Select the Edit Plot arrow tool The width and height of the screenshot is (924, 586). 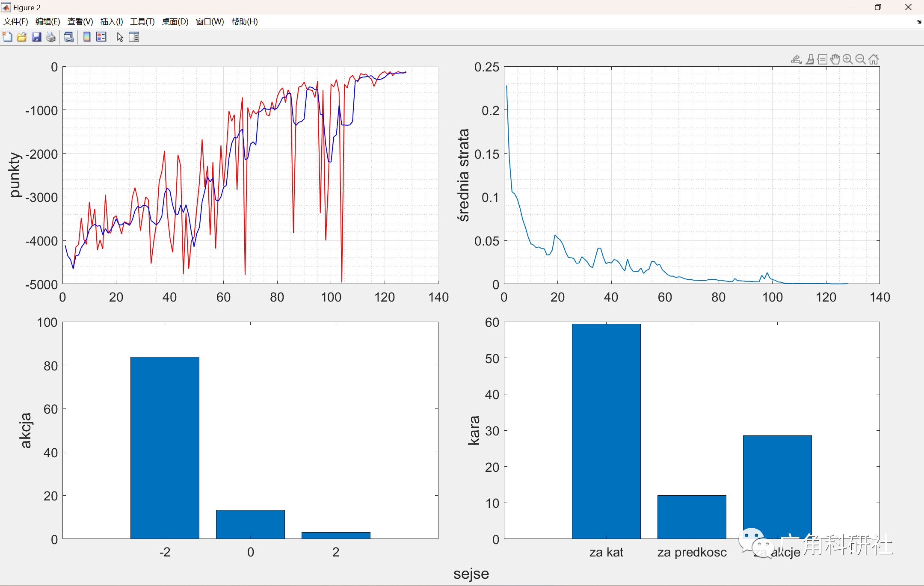coord(120,37)
